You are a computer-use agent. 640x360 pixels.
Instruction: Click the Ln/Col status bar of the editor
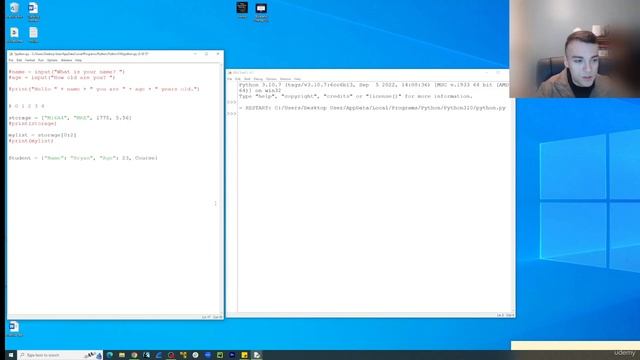(x=212, y=317)
